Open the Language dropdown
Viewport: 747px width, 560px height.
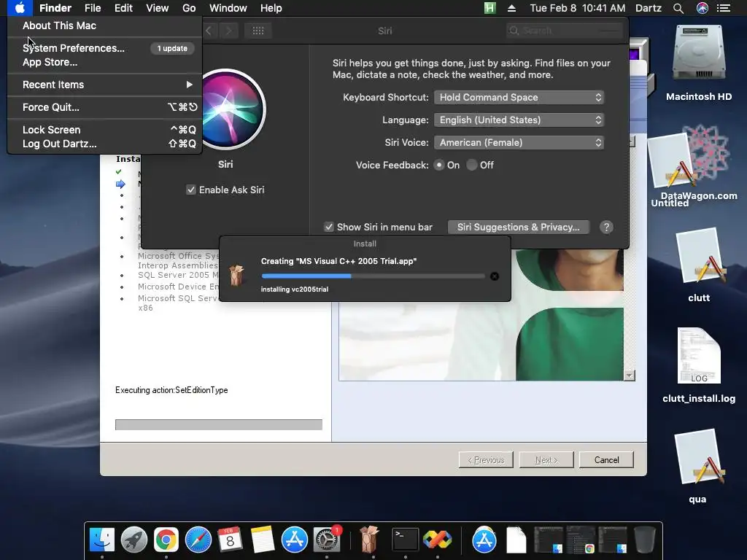tap(519, 120)
